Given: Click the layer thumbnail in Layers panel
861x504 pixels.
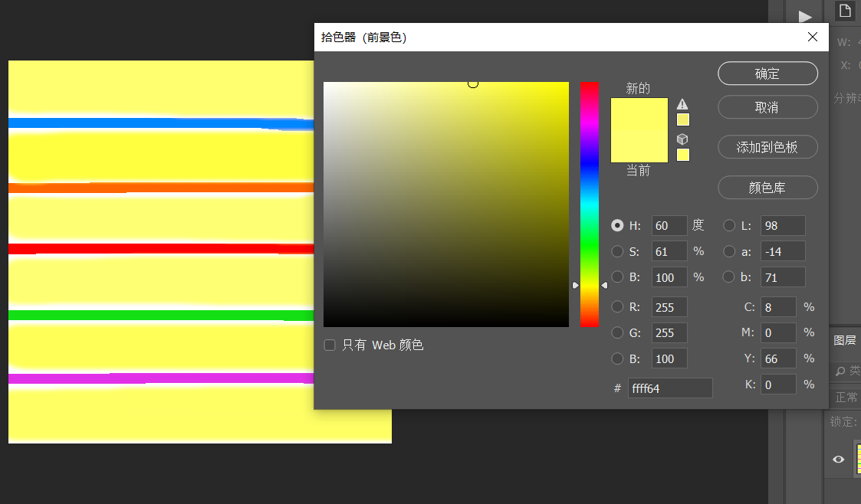Looking at the screenshot, I should (x=857, y=459).
